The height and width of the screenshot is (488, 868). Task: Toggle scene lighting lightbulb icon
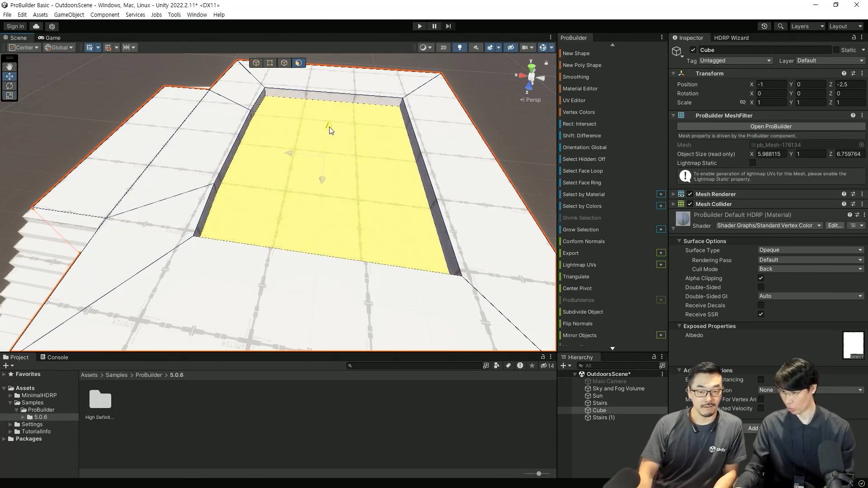point(460,47)
